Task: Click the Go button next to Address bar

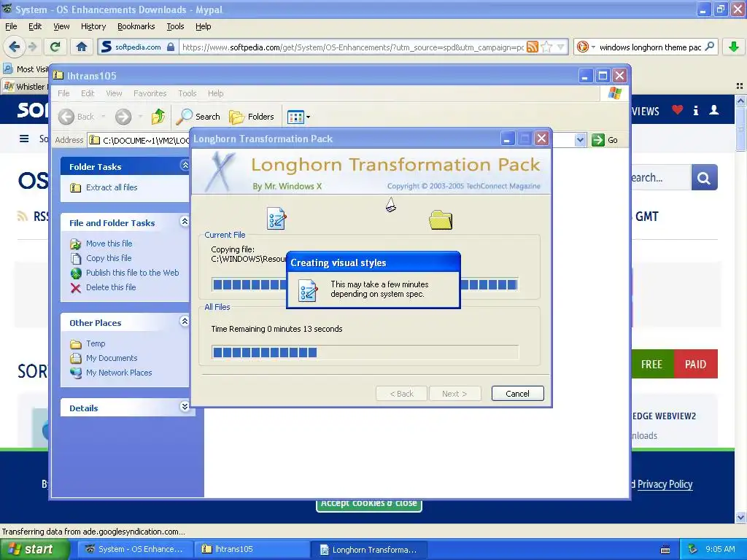Action: point(605,140)
